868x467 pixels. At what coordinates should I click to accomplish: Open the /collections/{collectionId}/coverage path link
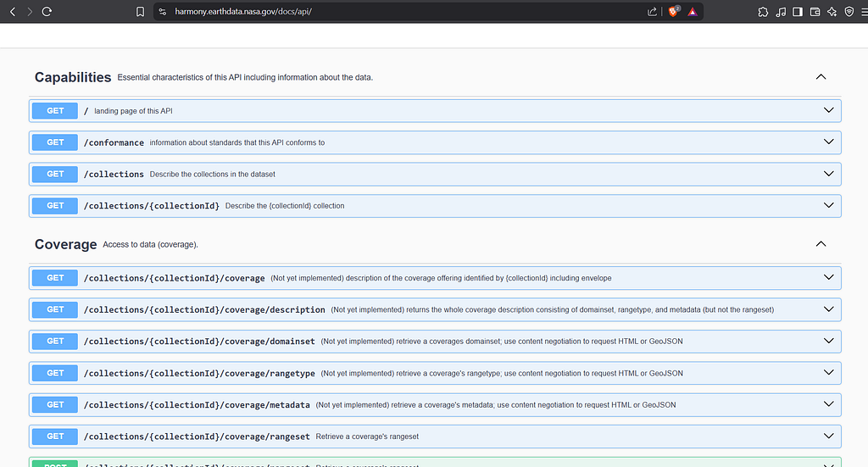click(175, 278)
